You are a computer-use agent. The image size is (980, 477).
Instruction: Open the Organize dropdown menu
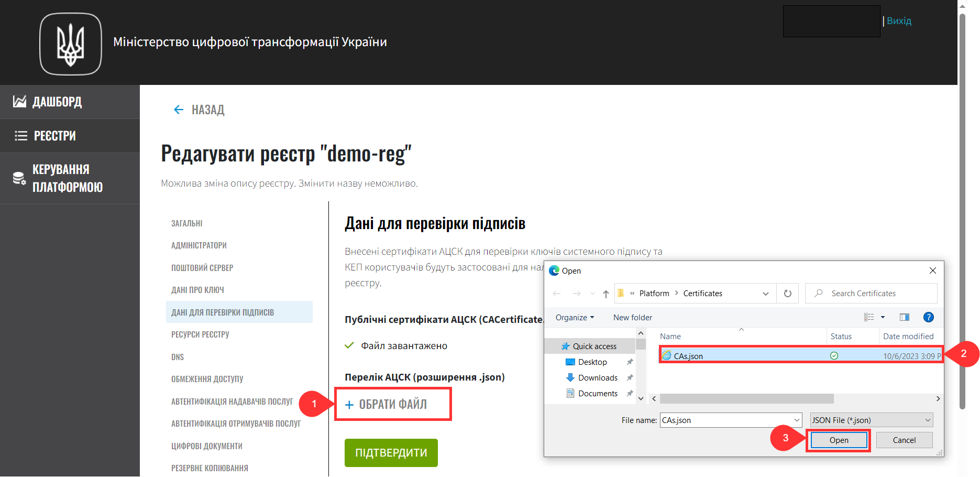click(575, 318)
